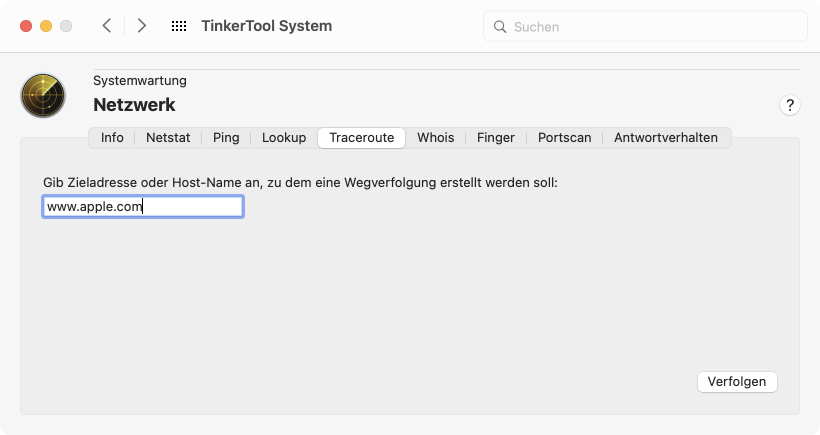The image size is (820, 435).
Task: Open the grid overview of all panes
Action: click(x=179, y=26)
